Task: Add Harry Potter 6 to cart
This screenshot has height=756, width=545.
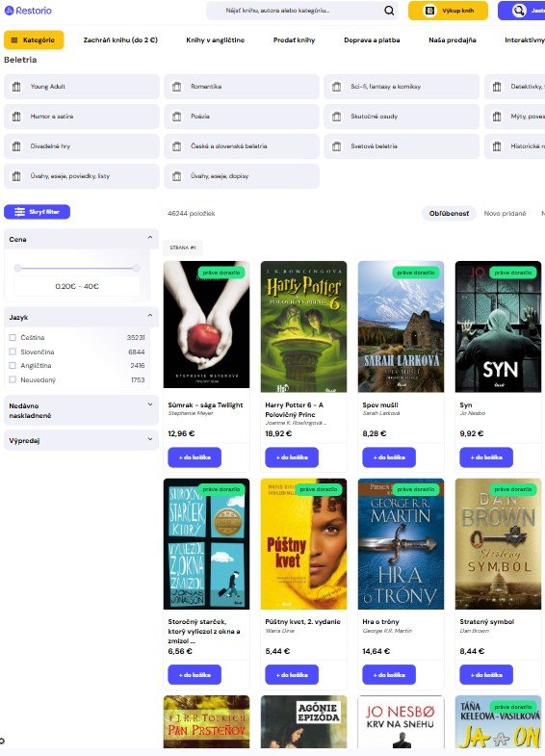Action: 292,457
